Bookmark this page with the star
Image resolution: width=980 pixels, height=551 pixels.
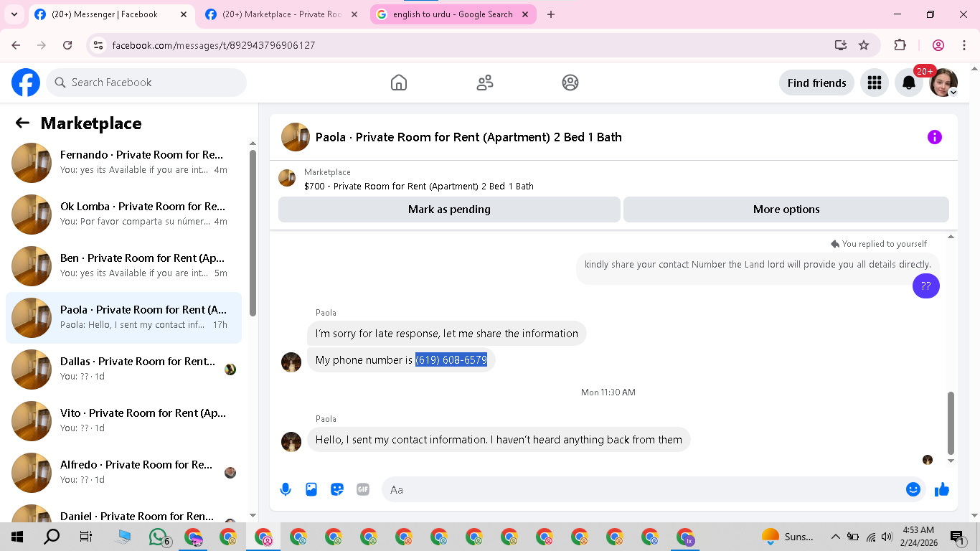click(x=864, y=45)
